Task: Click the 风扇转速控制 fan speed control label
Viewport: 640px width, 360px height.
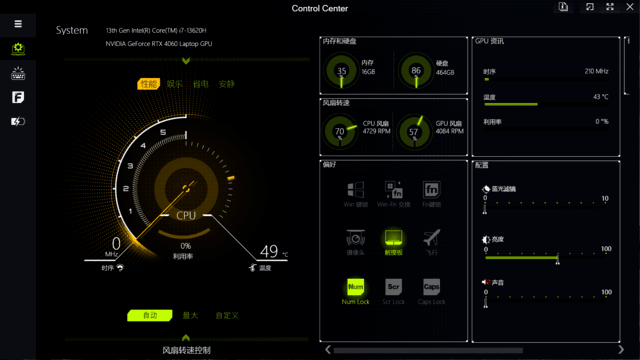Action: (187, 350)
